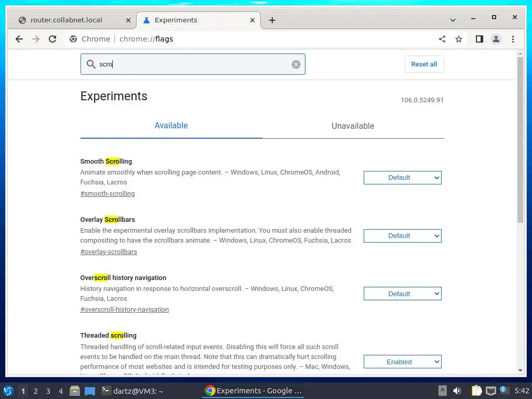532x399 pixels.
Task: Click the forward navigation arrow
Action: (x=36, y=39)
